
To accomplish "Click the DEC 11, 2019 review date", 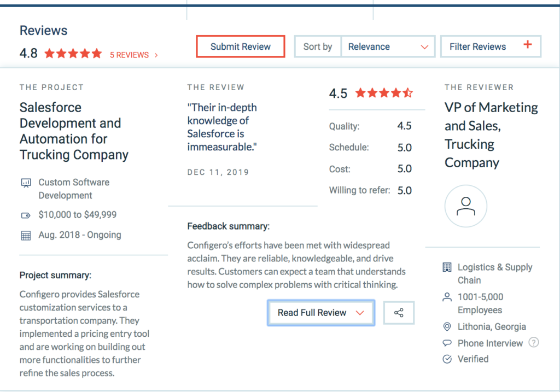I will pos(218,172).
